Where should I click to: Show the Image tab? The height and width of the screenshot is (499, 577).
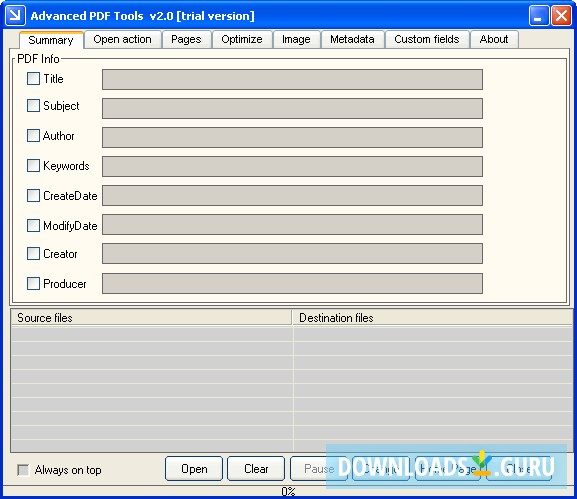coord(296,39)
